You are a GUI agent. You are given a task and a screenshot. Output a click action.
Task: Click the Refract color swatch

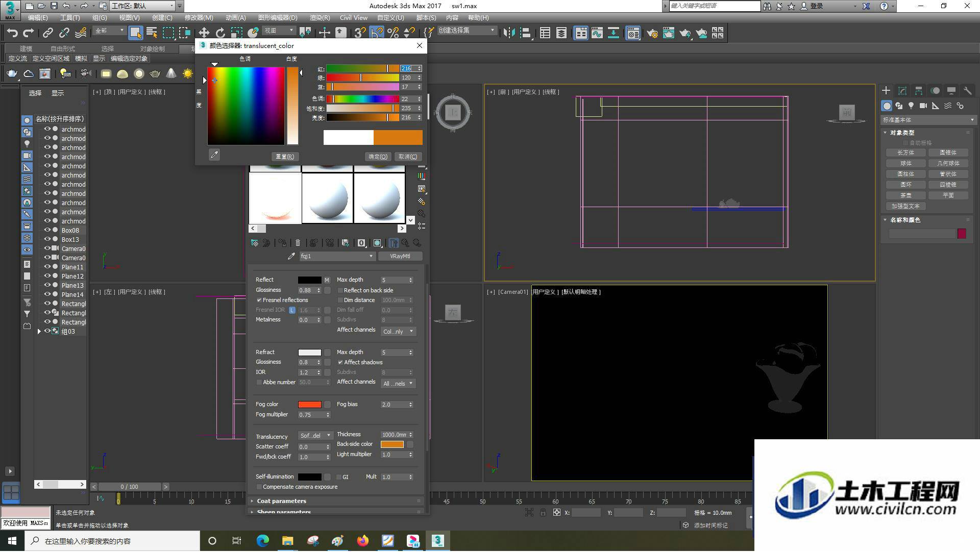[309, 353]
